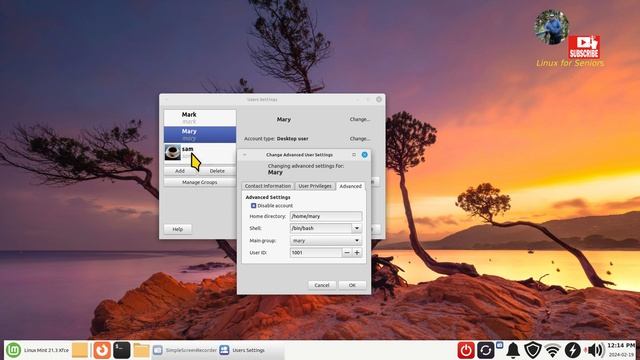Screen dimensions: 640x360
Task: Click Cancel in the advanced settings dialog
Action: pyautogui.click(x=322, y=285)
